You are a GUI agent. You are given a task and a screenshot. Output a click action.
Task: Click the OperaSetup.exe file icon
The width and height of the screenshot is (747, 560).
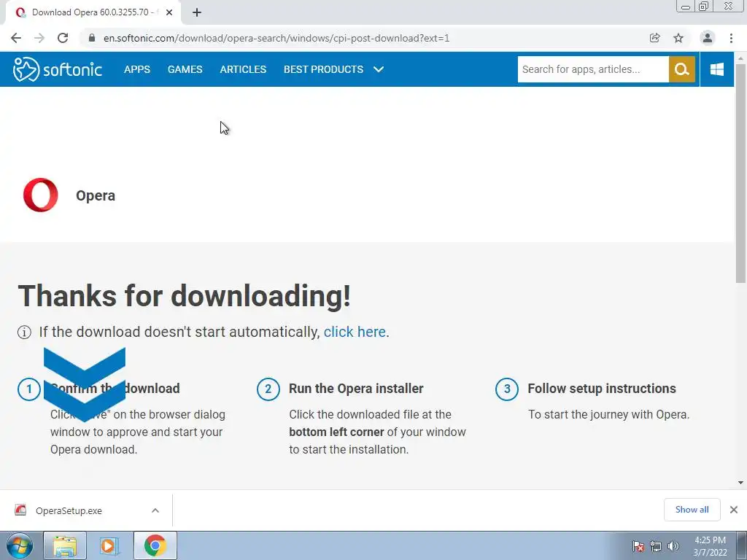click(20, 510)
